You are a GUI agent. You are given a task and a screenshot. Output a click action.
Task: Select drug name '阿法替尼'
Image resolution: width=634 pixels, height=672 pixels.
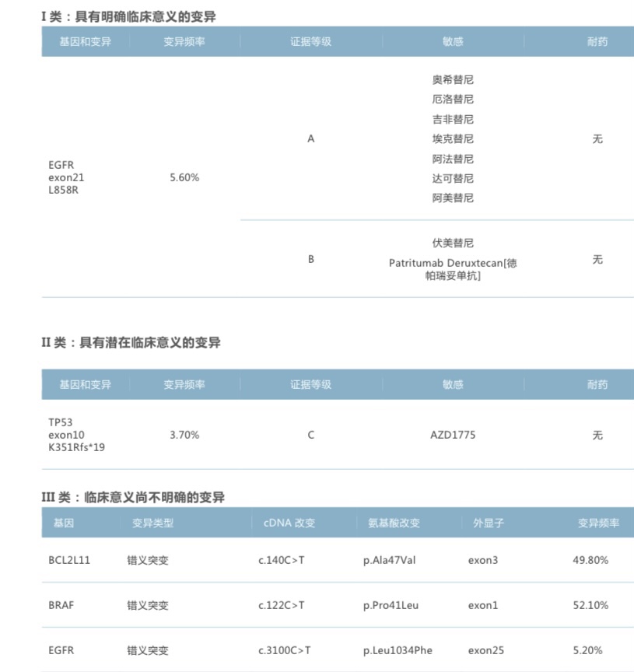[x=453, y=159]
